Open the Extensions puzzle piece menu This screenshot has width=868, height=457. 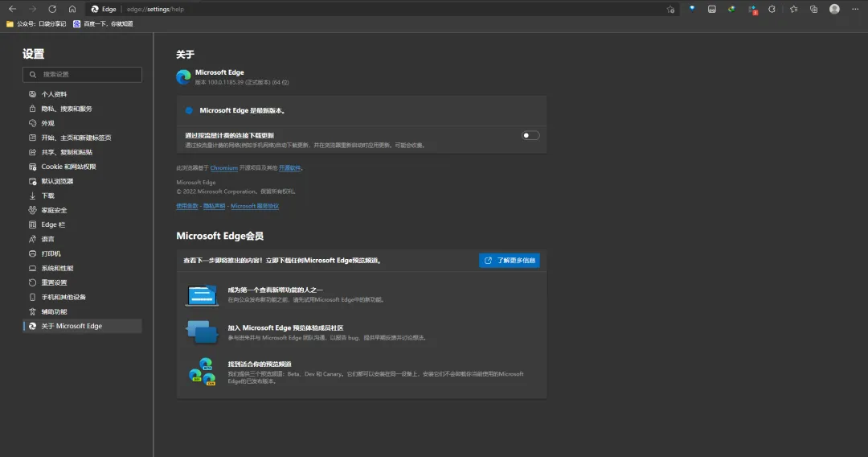point(772,9)
